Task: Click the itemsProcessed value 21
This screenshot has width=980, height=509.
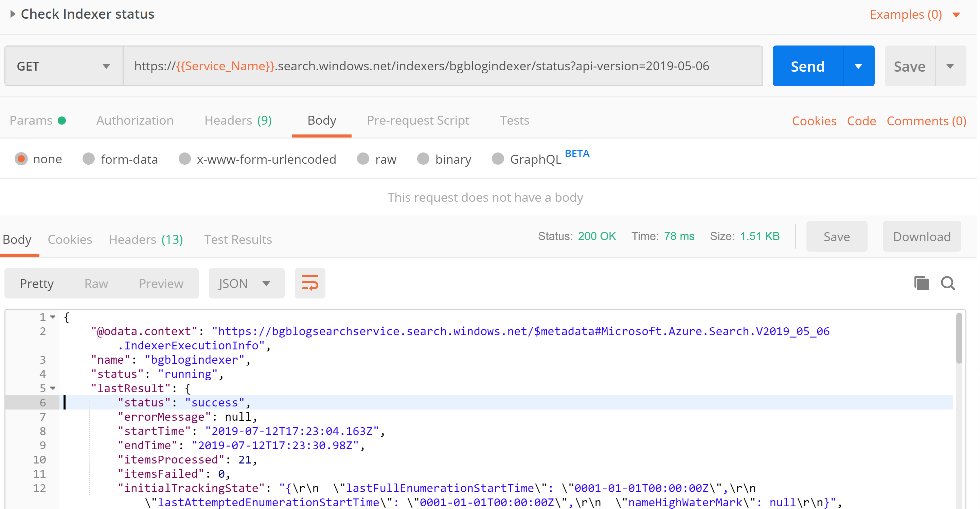Action: [x=245, y=460]
